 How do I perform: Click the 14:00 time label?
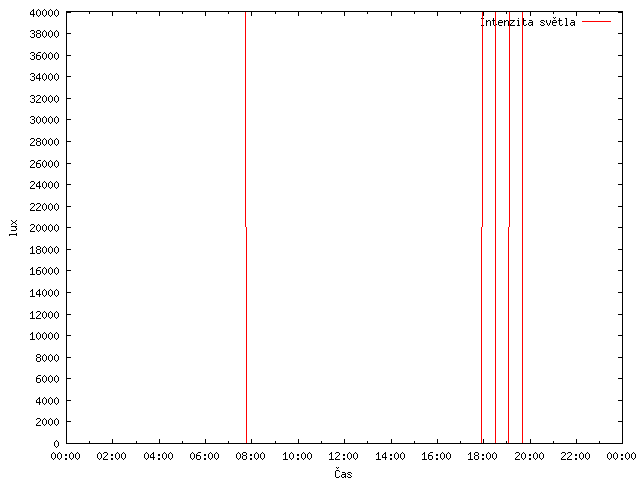(x=391, y=456)
